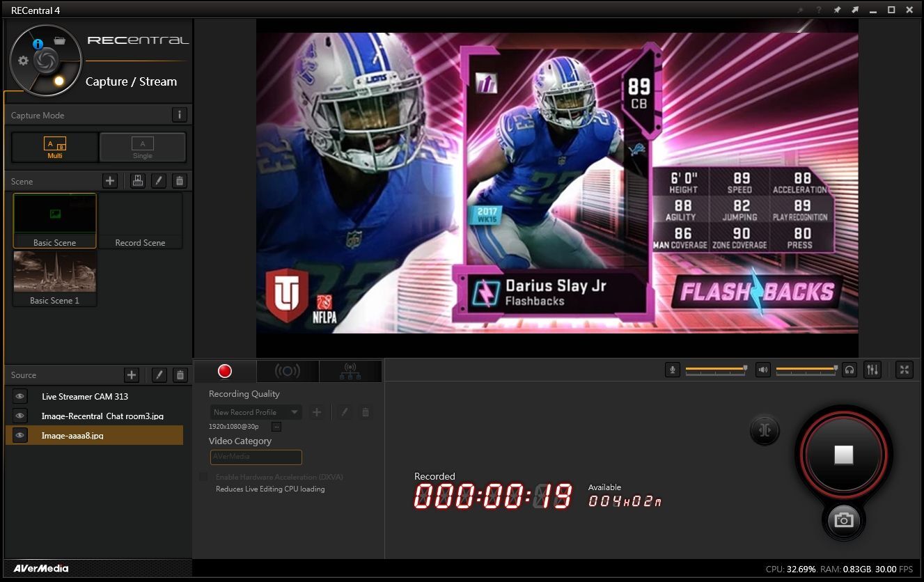Open the file folder in the circular menu
The height and width of the screenshot is (582, 924).
click(59, 40)
